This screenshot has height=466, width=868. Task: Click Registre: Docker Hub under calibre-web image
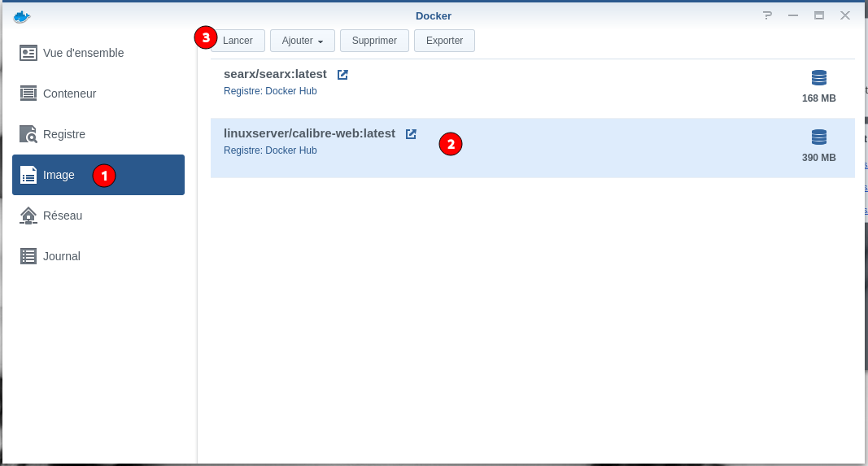pyautogui.click(x=270, y=150)
